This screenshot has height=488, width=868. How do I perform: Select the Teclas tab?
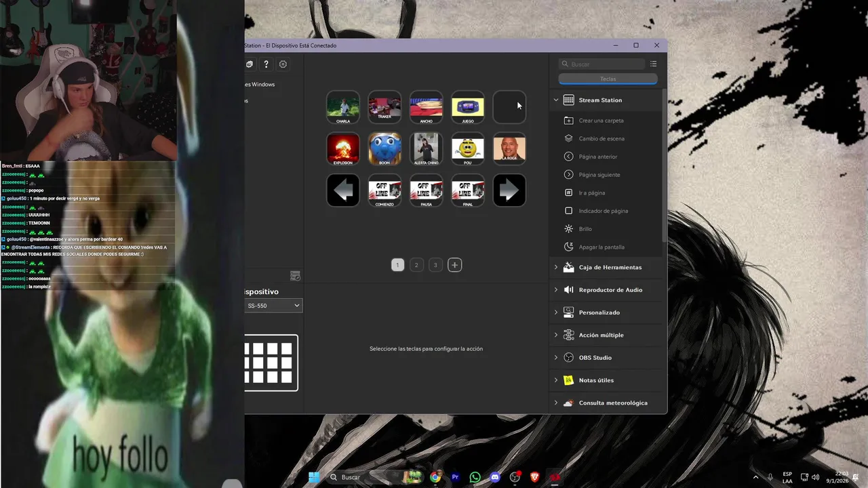(x=608, y=79)
